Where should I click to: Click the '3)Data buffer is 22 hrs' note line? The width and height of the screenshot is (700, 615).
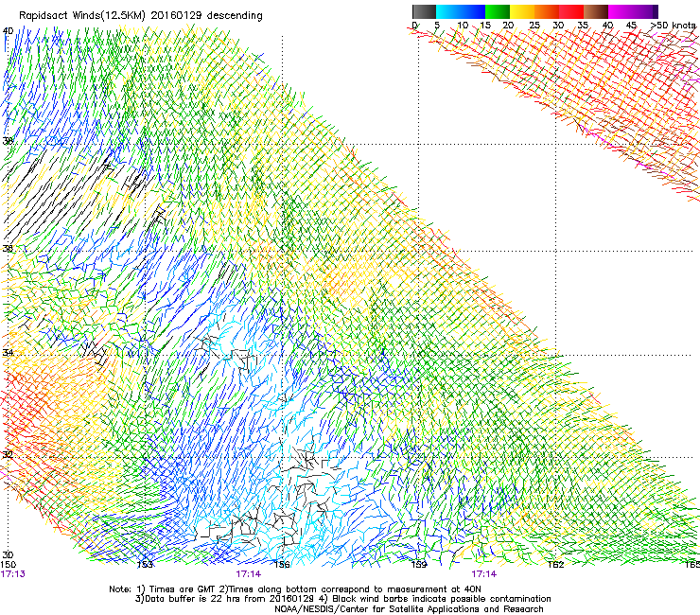342,599
